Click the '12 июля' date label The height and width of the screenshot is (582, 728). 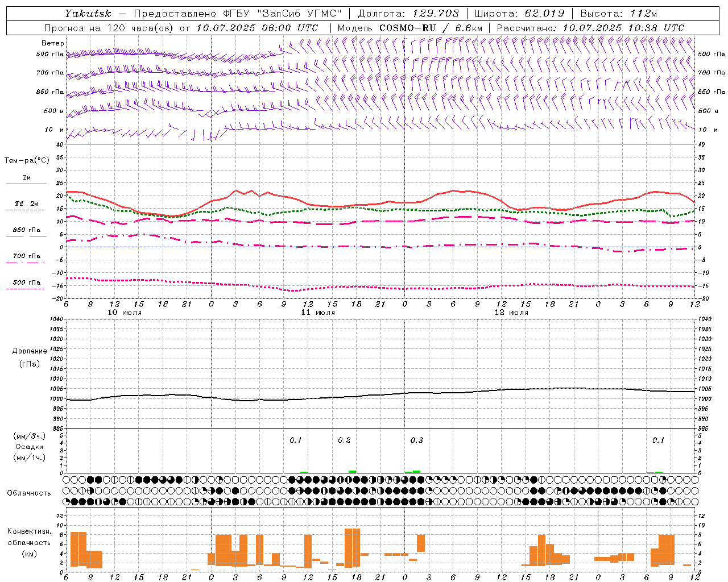tap(512, 313)
